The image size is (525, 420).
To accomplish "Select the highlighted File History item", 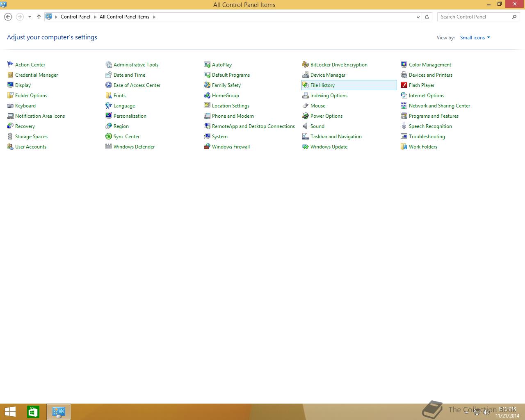I will (349, 85).
